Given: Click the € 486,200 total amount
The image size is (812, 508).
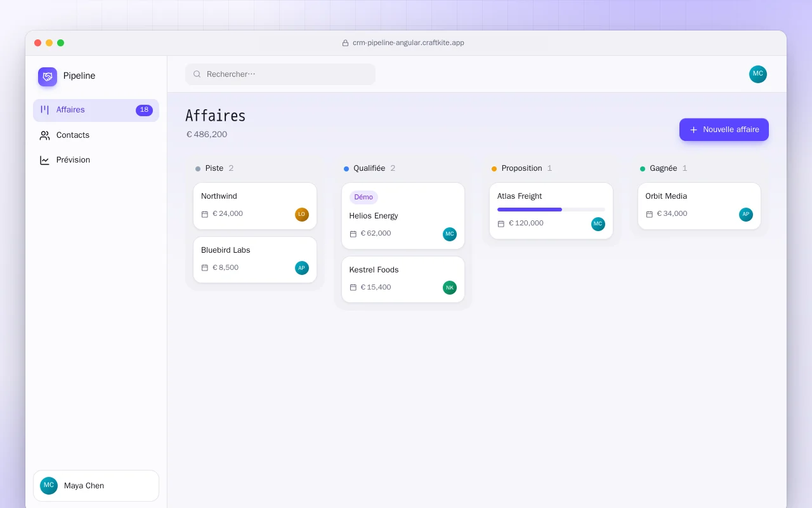Looking at the screenshot, I should 207,135.
